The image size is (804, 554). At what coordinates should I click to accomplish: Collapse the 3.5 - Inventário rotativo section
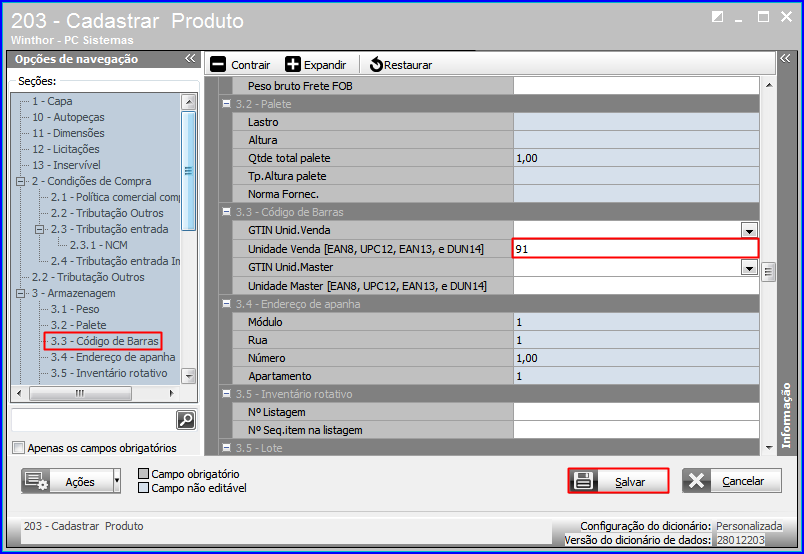point(226,393)
